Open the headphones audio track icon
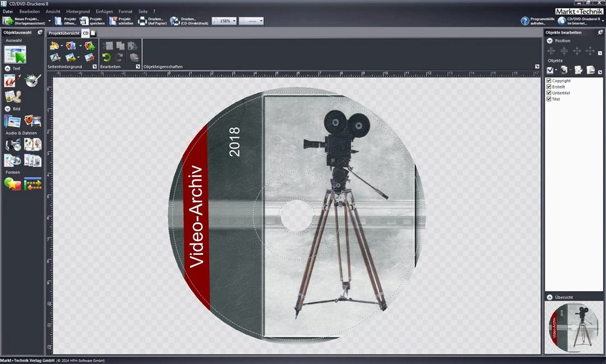 [12, 144]
